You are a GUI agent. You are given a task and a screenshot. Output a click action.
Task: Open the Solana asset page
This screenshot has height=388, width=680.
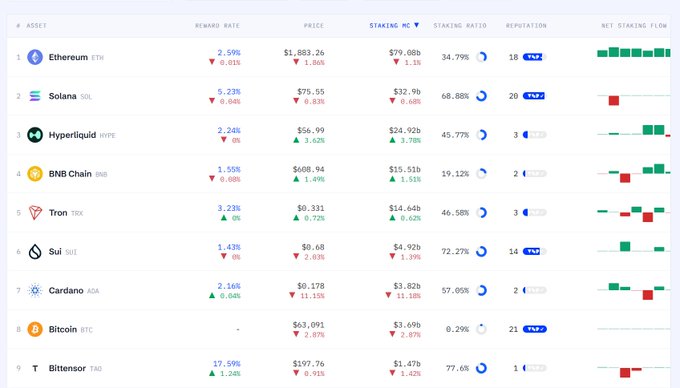(x=62, y=96)
